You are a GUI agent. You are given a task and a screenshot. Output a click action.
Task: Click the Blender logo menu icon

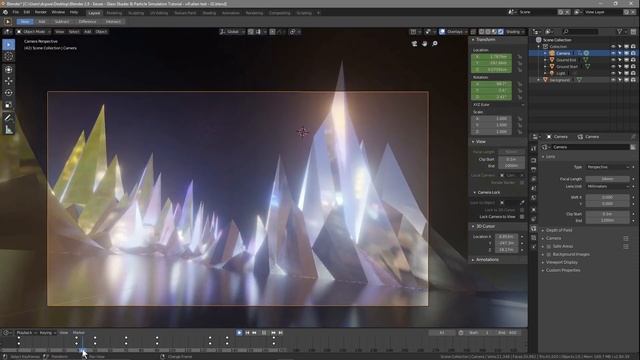tap(5, 12)
